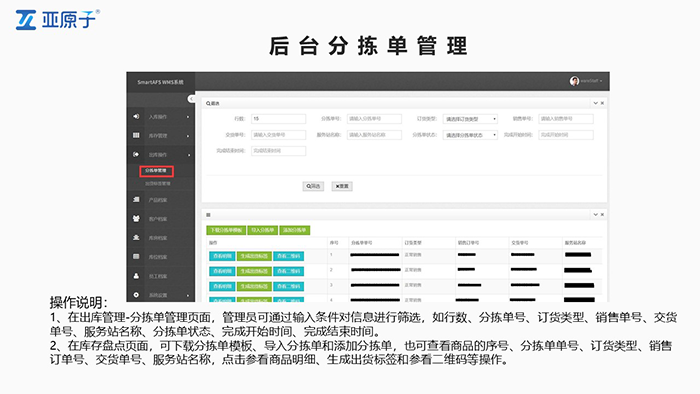The image size is (700, 394).
Task: Select the 库房档案 menu item
Action: click(158, 238)
